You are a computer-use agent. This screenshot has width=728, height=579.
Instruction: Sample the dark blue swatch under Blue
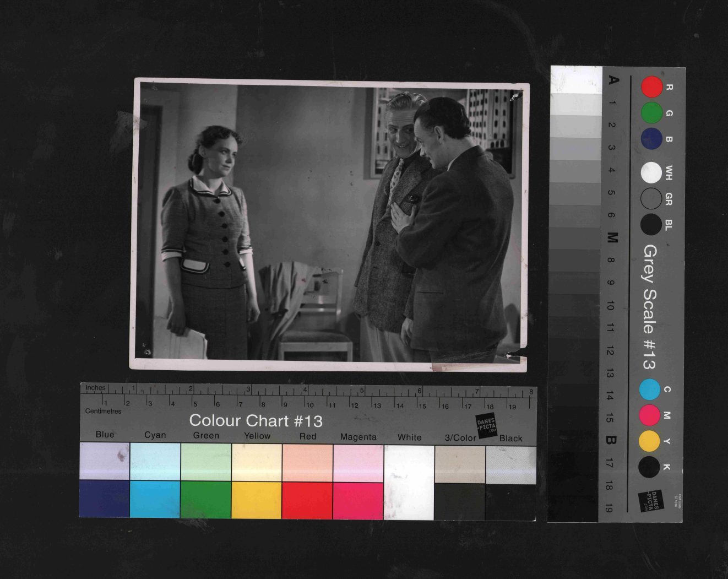point(105,499)
